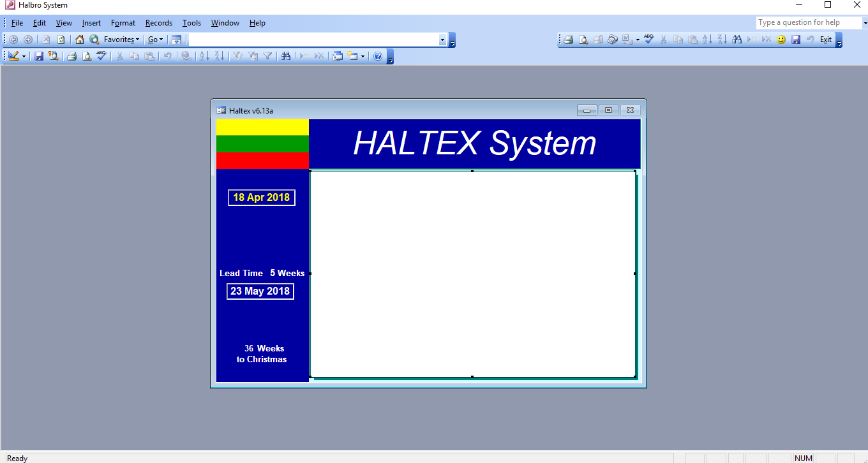
Task: Click the Web toolbar address input field
Action: coord(313,40)
